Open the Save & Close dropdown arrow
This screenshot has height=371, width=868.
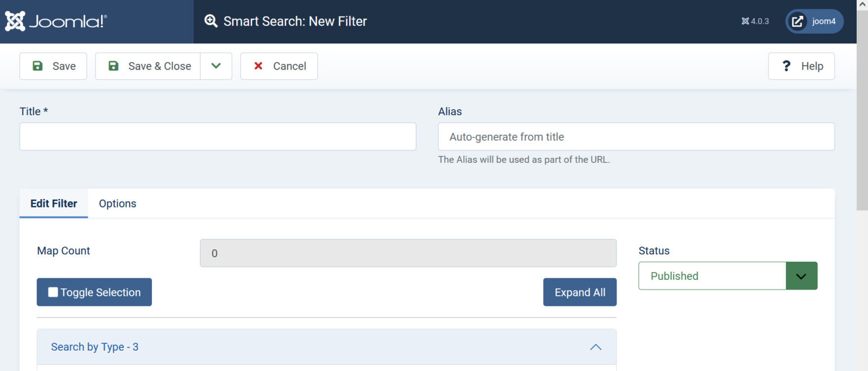click(x=216, y=66)
